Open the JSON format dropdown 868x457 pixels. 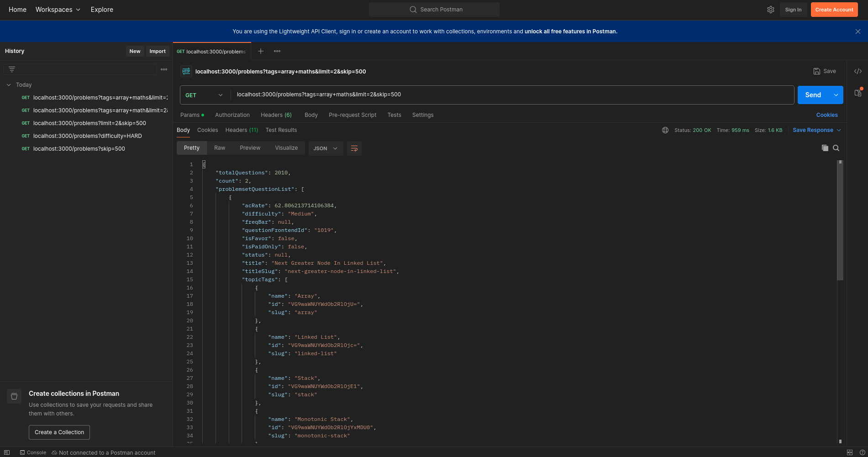point(325,148)
